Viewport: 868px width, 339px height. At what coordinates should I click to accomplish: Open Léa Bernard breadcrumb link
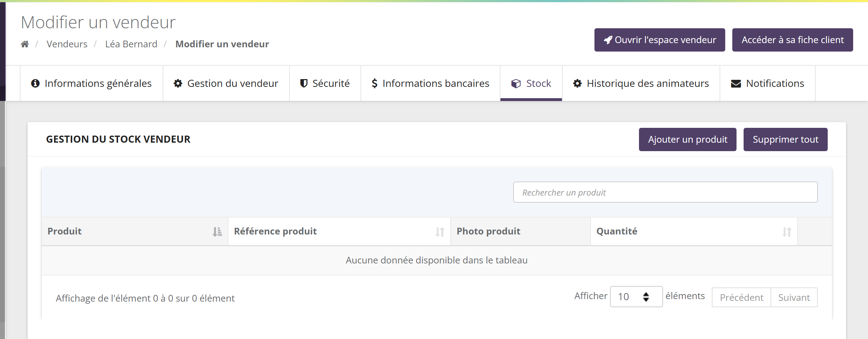[x=131, y=44]
